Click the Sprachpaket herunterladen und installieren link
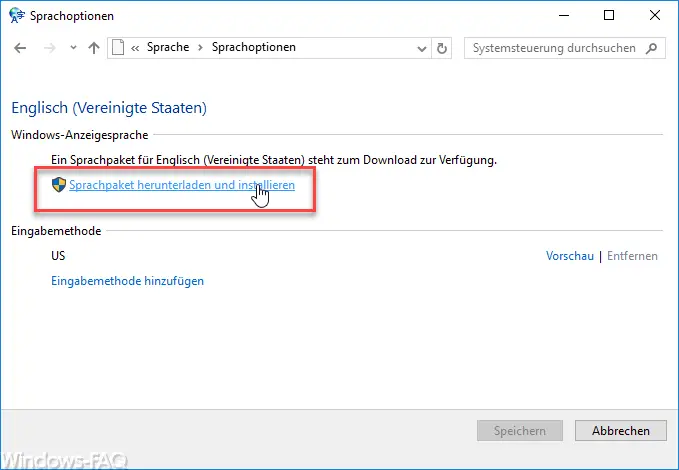The height and width of the screenshot is (470, 679). coord(182,185)
